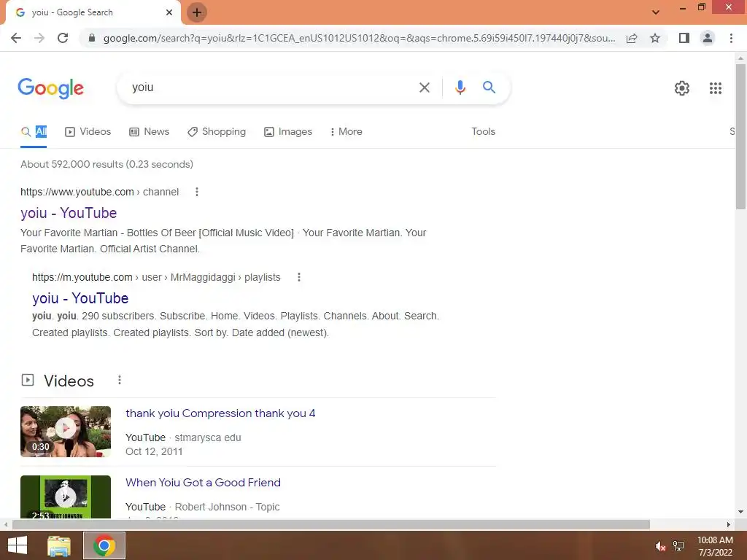This screenshot has width=747, height=560.
Task: Open the Chrome three-dot menu
Action: [731, 38]
